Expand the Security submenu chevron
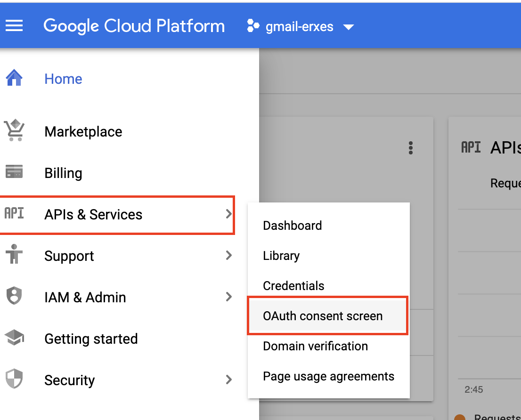This screenshot has width=521, height=420. (229, 380)
